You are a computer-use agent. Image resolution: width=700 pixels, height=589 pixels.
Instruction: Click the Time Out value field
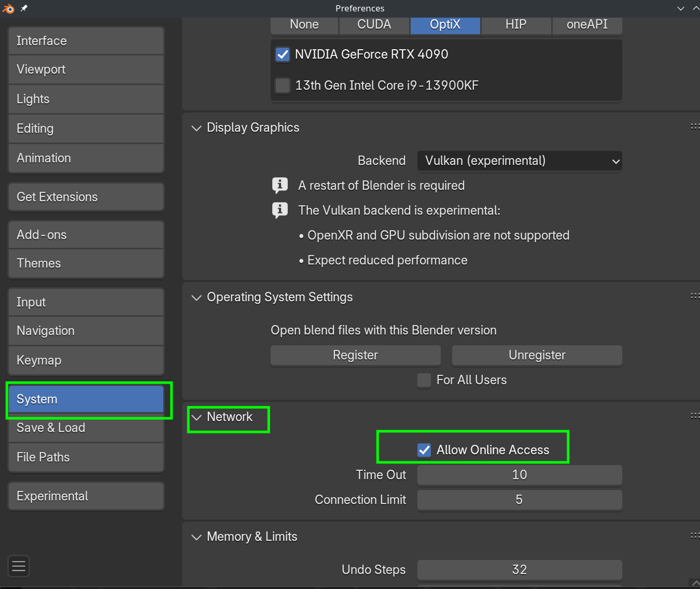pyautogui.click(x=520, y=475)
